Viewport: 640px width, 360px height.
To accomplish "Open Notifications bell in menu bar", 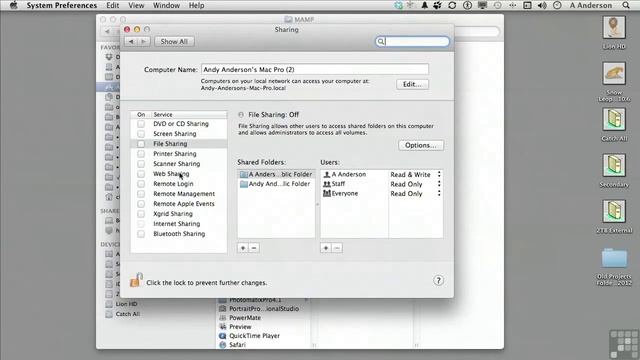I will click(x=424, y=5).
